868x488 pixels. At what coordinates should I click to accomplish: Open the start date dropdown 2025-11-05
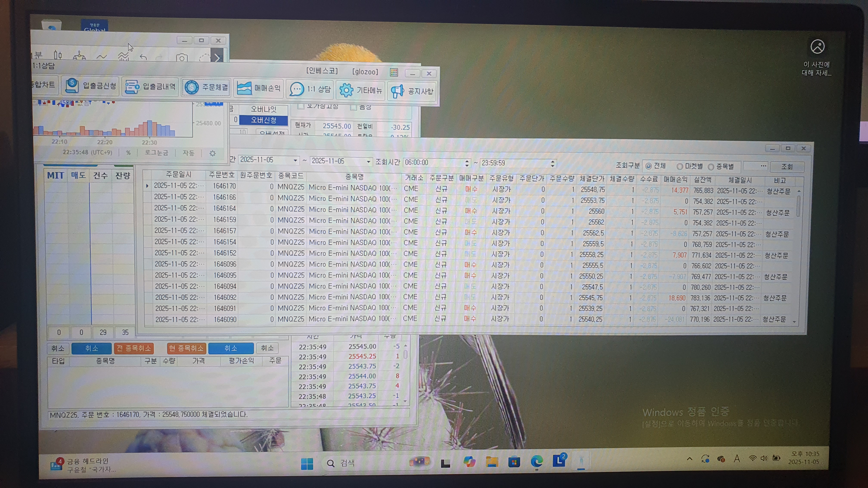[x=295, y=160]
